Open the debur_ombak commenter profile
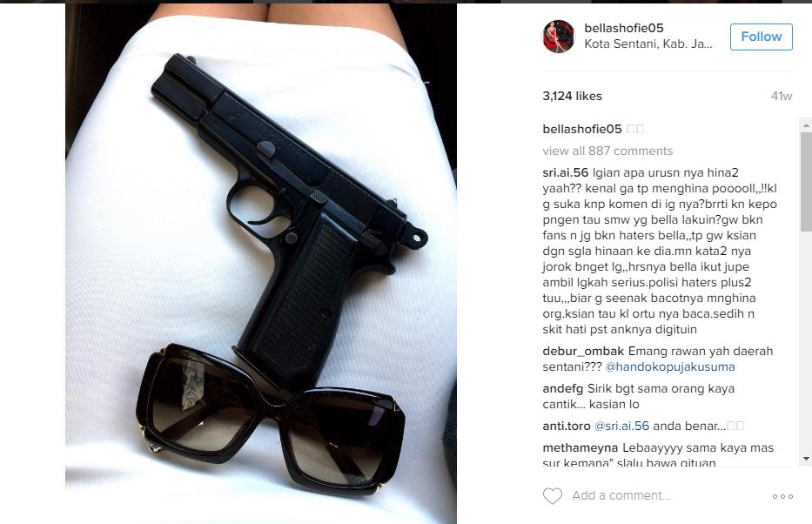 click(583, 351)
